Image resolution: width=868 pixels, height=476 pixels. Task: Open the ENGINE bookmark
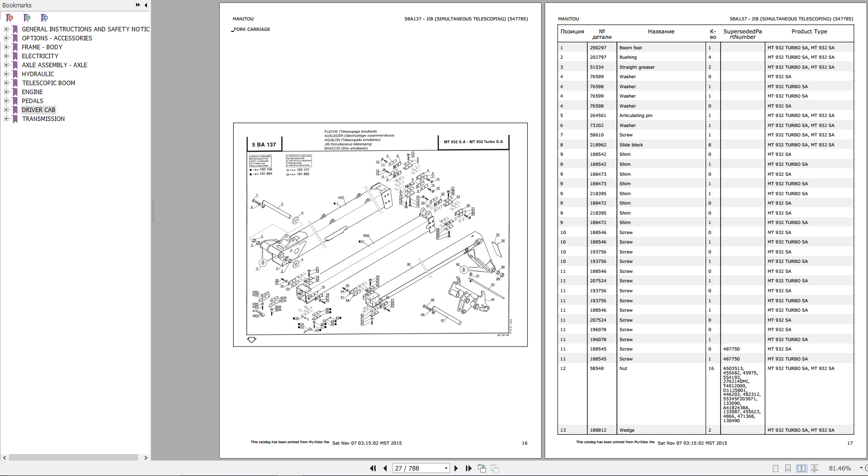(32, 92)
